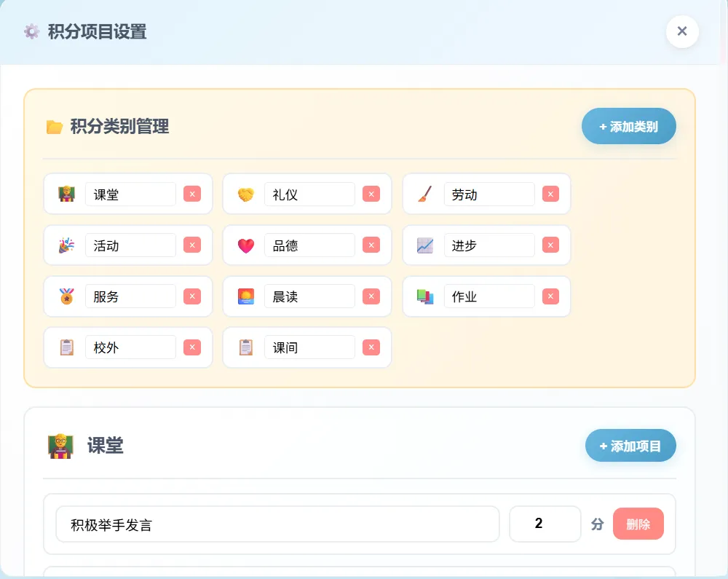Click the medal icon for 服务 category
Viewport: 728px width, 579px height.
[66, 296]
